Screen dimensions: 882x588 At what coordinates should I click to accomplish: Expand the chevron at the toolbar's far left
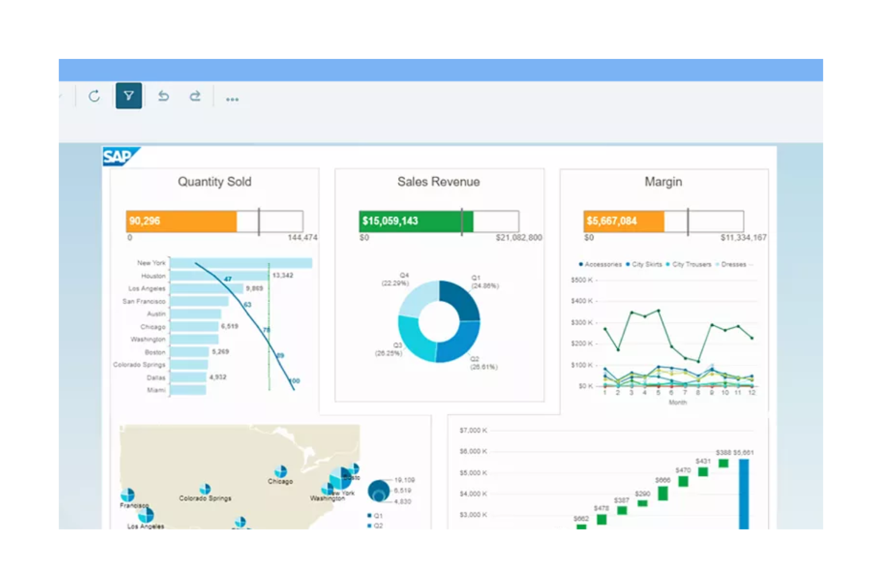coord(61,95)
